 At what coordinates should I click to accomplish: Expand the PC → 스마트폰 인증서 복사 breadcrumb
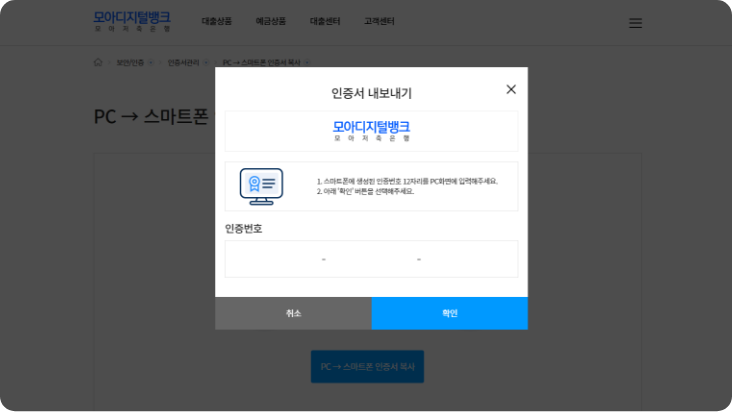click(x=307, y=63)
